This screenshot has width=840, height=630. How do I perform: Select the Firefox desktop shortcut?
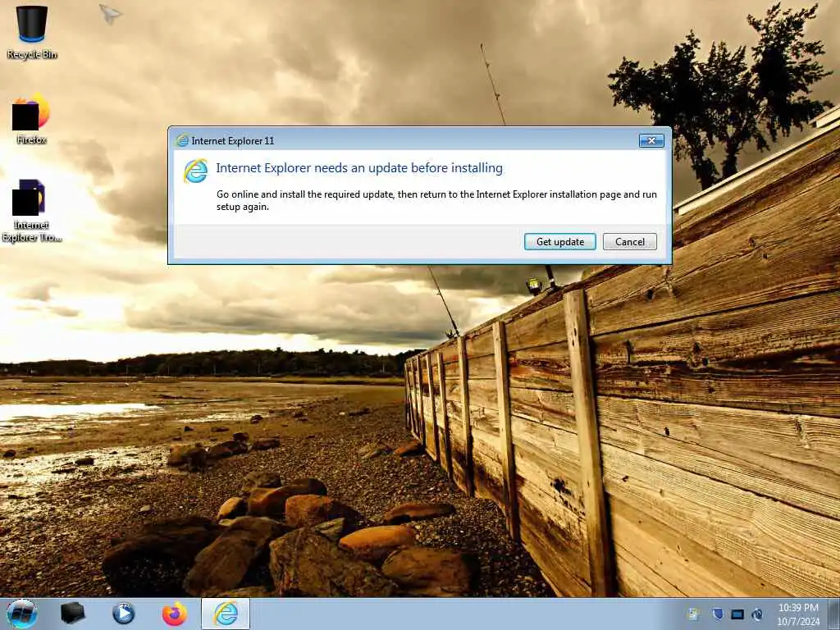point(31,118)
